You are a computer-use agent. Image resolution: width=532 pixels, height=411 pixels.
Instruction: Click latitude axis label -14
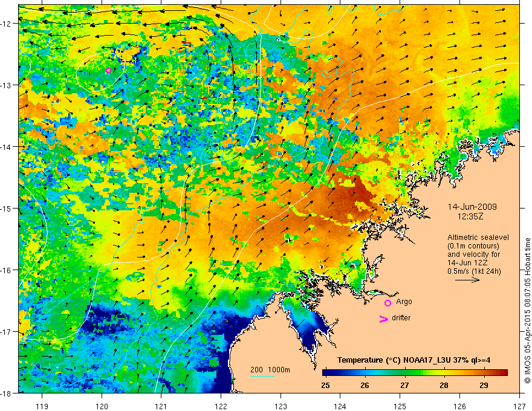(x=7, y=147)
